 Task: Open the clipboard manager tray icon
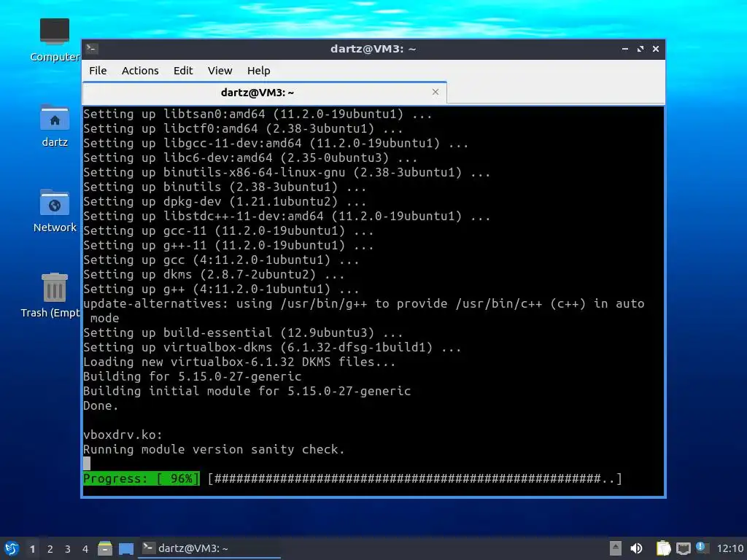tap(663, 548)
